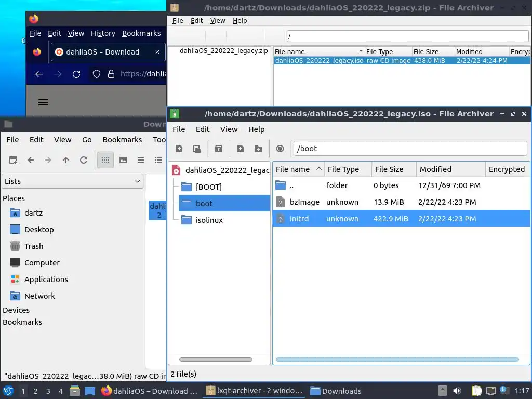532x399 pixels.
Task: Switch file manager to thumbnail view
Action: 123,160
